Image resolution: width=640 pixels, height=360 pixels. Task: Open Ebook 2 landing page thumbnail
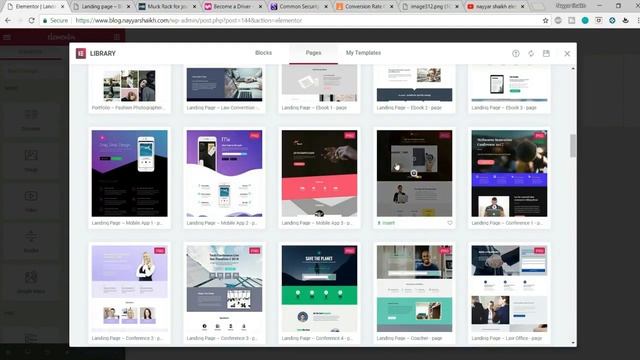[x=414, y=83]
